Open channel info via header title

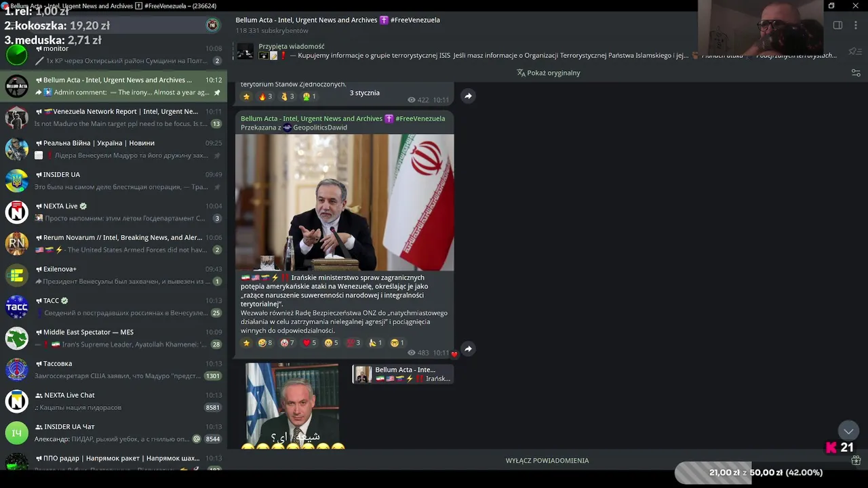coord(338,20)
